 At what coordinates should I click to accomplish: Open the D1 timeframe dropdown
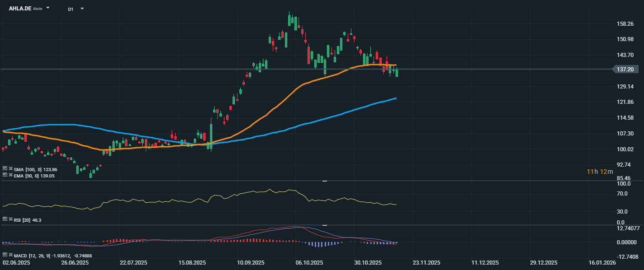[x=82, y=9]
